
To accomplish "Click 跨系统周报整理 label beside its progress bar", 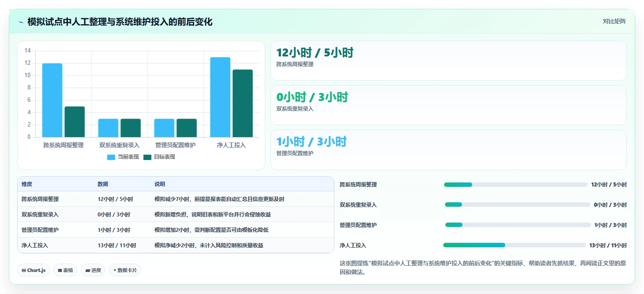I will [358, 185].
